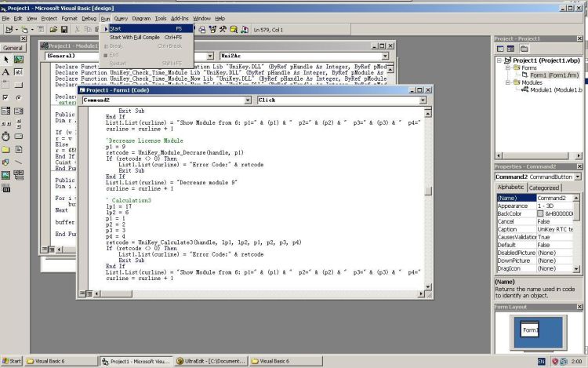Screen dimensions: 588x368
Task: Switch to Alphabetic properties tab
Action: 510,188
